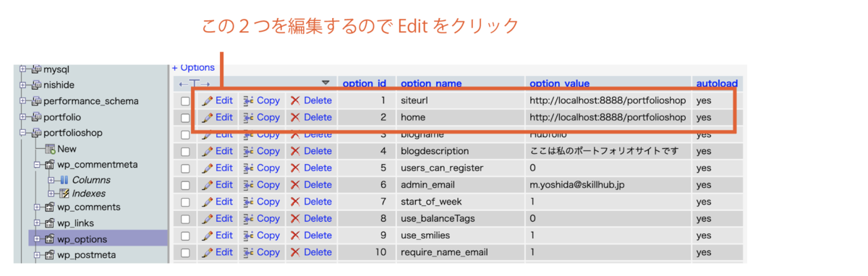Viewport: 868px width, 276px height.
Task: Click the pencil Edit icon for home
Action: pyautogui.click(x=208, y=117)
